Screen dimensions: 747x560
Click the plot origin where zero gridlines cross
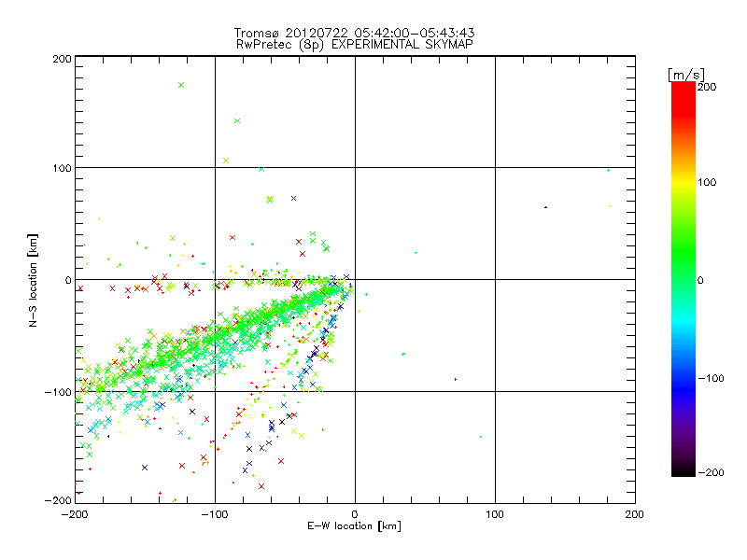(x=355, y=279)
